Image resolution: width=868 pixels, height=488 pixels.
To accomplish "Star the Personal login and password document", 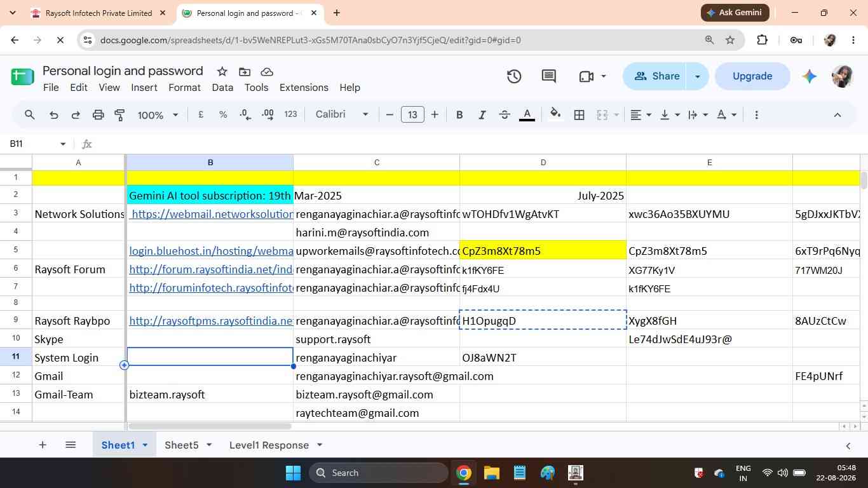I will click(x=222, y=71).
